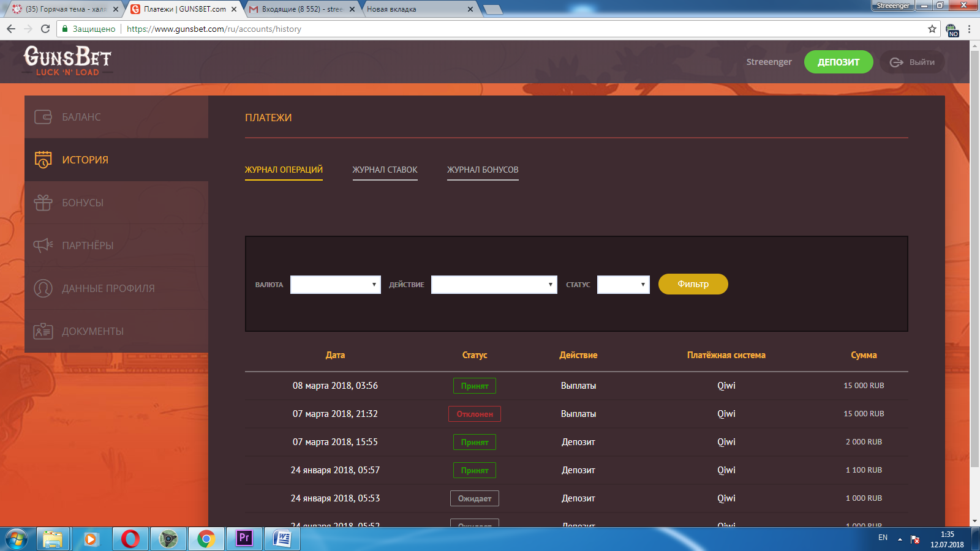The image size is (980, 551).
Task: Log out with the Выйти button
Action: coord(912,62)
